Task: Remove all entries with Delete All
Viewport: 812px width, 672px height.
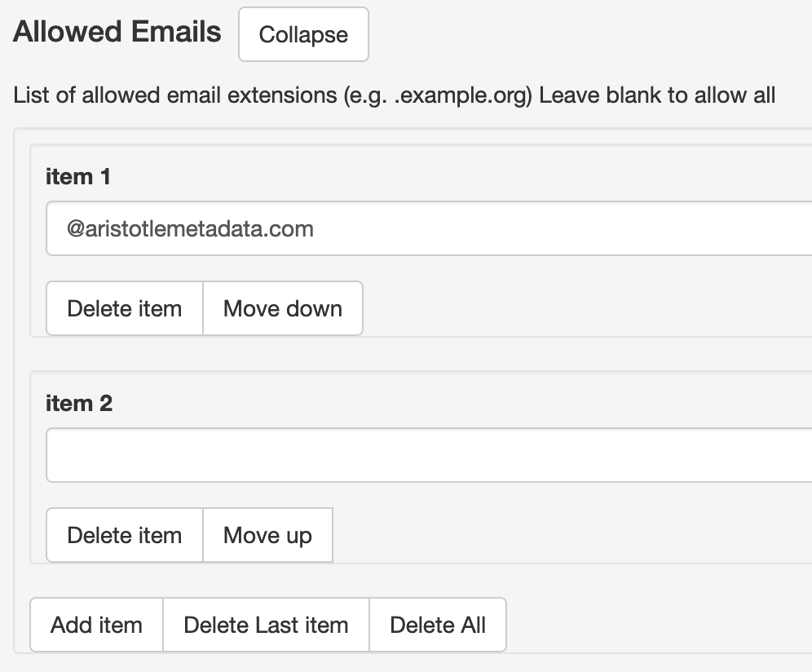Action: point(438,626)
